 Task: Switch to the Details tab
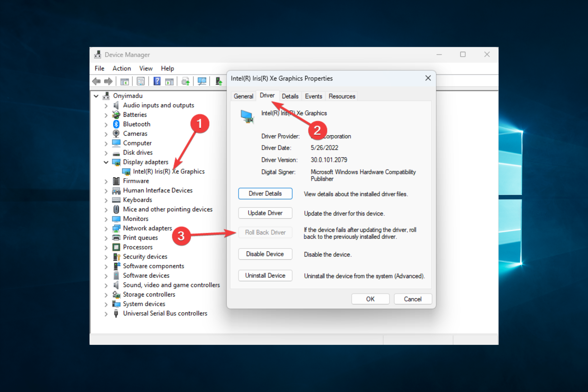[290, 96]
